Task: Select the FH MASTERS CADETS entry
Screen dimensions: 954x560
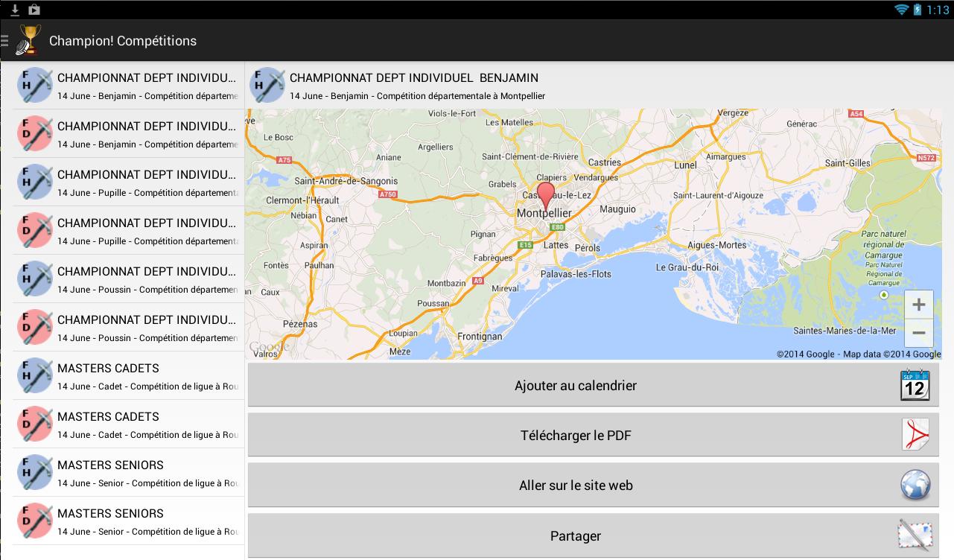Action: click(x=128, y=375)
